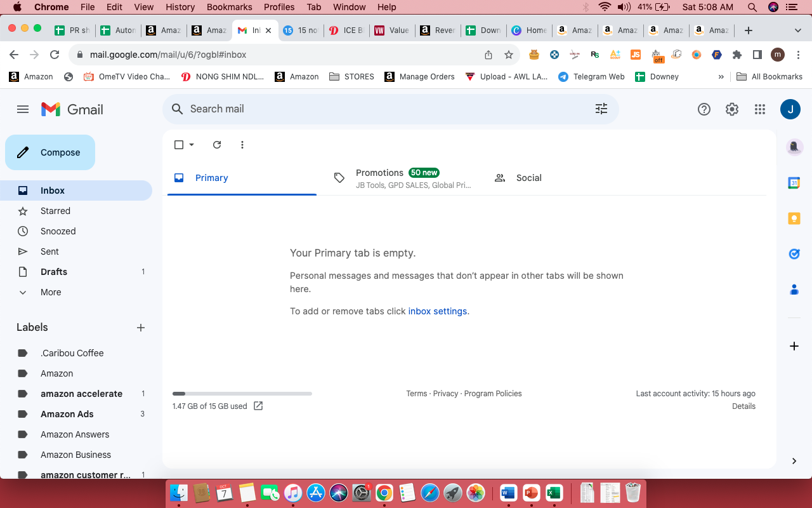Switch to the Primary tab
This screenshot has height=508, width=812.
242,178
